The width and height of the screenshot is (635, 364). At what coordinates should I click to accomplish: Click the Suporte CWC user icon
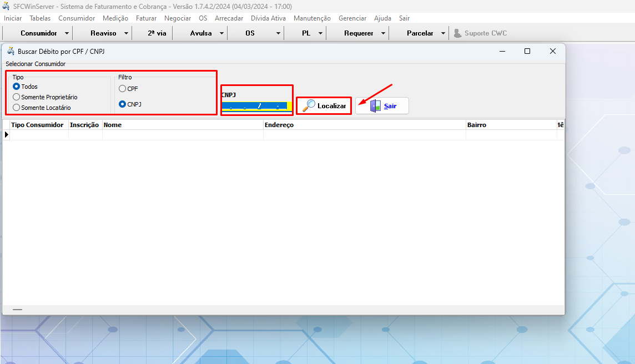click(x=457, y=33)
